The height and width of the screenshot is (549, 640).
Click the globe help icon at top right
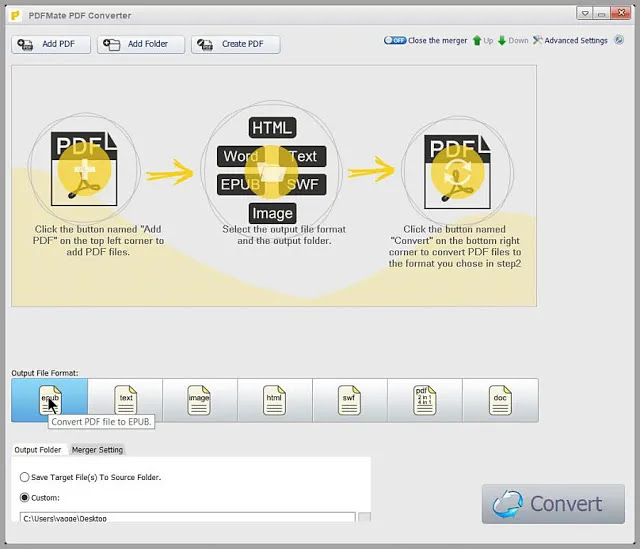(x=619, y=40)
